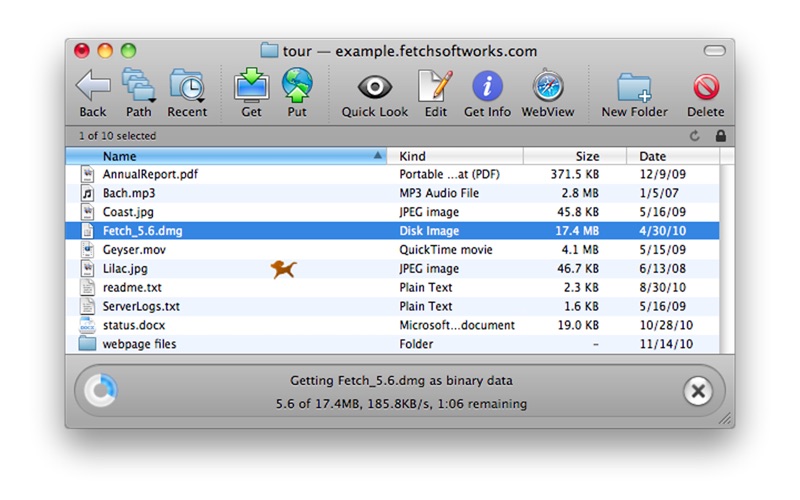
Task: Download with the Get icon
Action: click(251, 85)
